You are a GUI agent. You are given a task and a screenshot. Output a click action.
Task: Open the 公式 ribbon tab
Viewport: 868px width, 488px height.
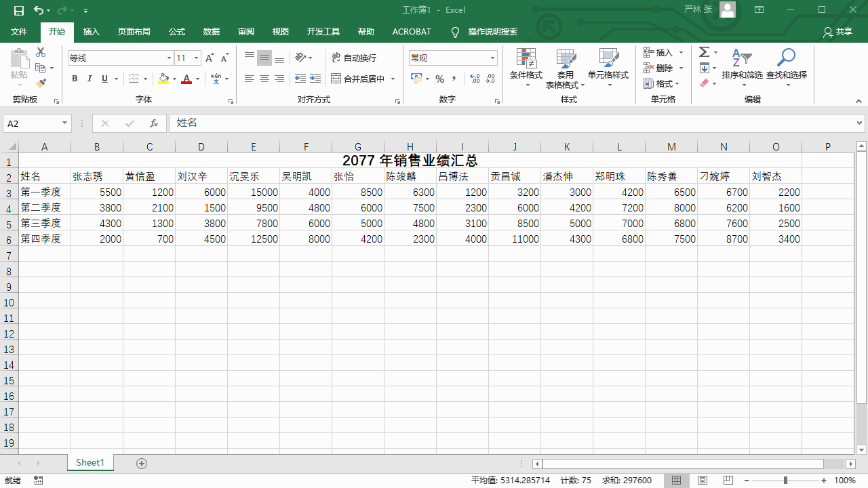(x=177, y=32)
